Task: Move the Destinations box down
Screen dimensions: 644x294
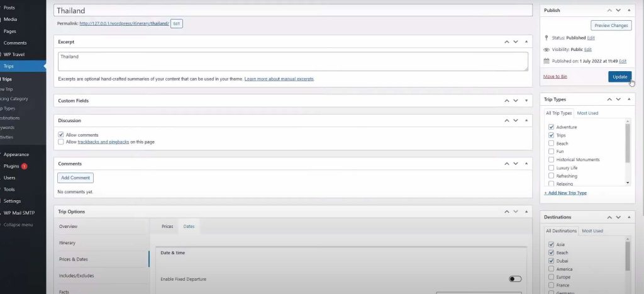Action: pos(618,217)
